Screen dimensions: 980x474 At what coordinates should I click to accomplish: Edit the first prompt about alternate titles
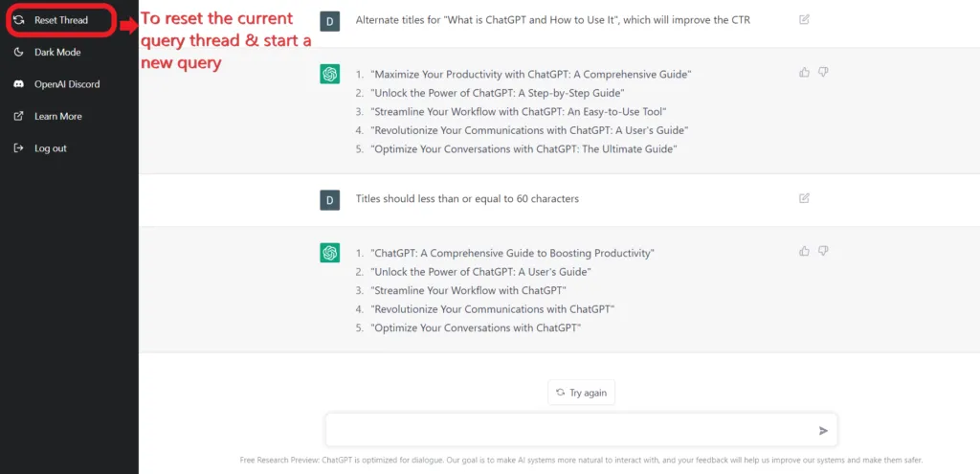point(804,19)
